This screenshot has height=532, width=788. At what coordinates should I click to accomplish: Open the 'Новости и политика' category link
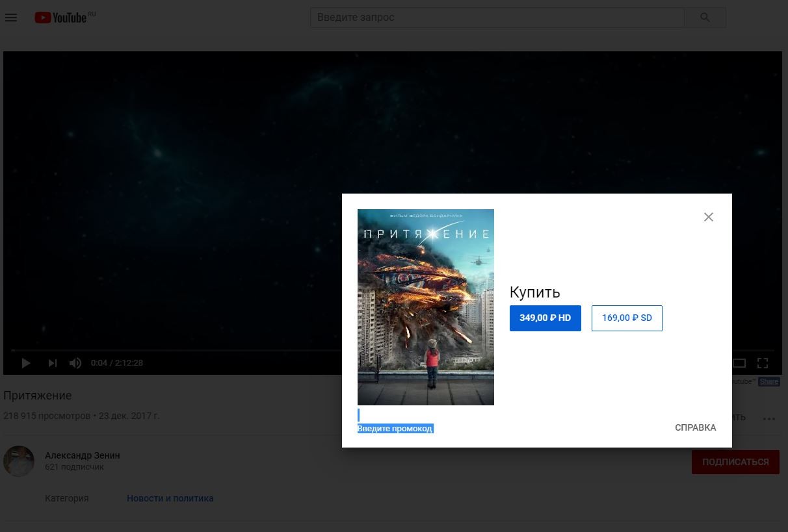click(170, 498)
